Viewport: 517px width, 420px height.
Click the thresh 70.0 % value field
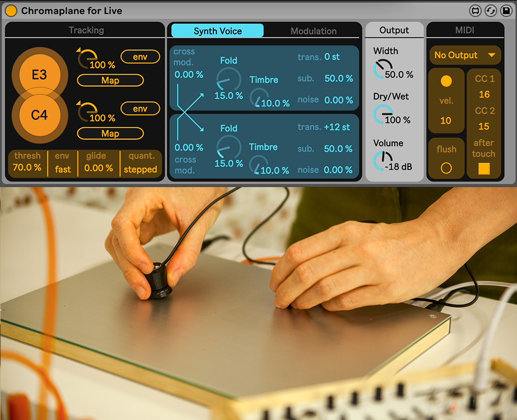pos(27,168)
